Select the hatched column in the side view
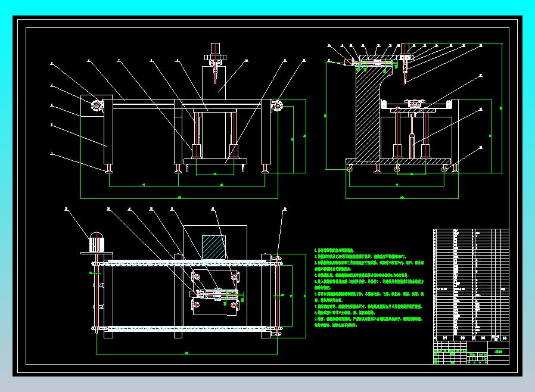This screenshot has width=535, height=392. [x=369, y=114]
